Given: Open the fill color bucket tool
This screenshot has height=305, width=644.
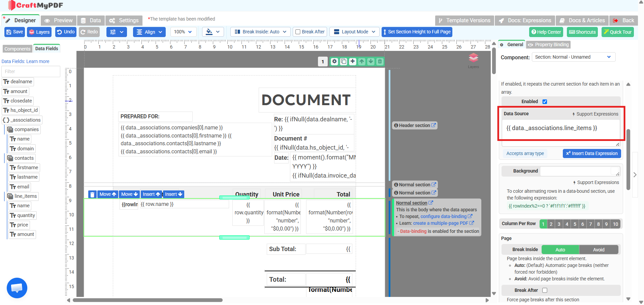Looking at the screenshot, I should (213, 32).
